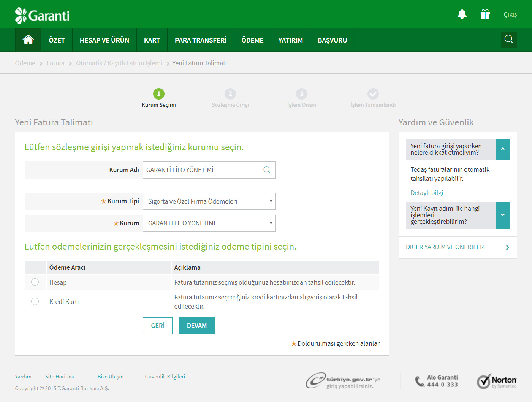The height and width of the screenshot is (402, 532).
Task: Click the step 2 Sözleşme Girişi circle
Action: (230, 94)
